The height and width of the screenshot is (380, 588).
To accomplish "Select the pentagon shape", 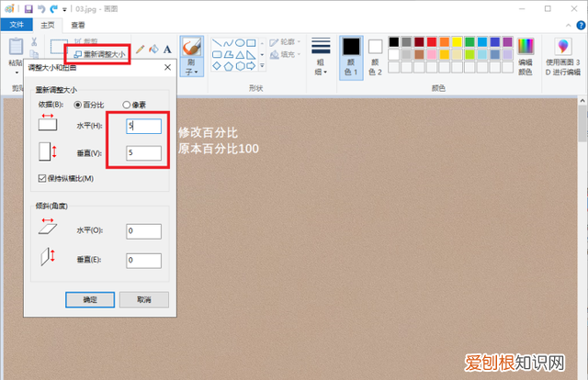I will pyautogui.click(x=228, y=66).
